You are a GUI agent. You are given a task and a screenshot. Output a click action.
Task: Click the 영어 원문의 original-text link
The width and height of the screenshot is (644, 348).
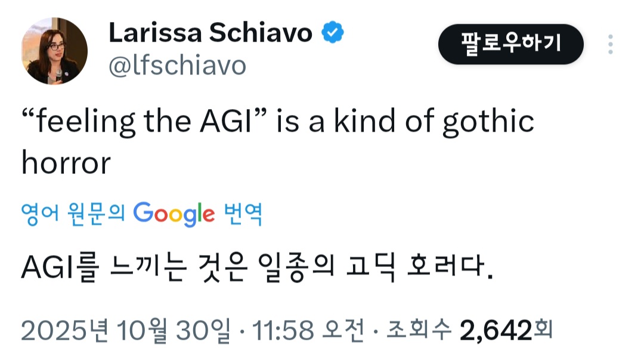(73, 213)
